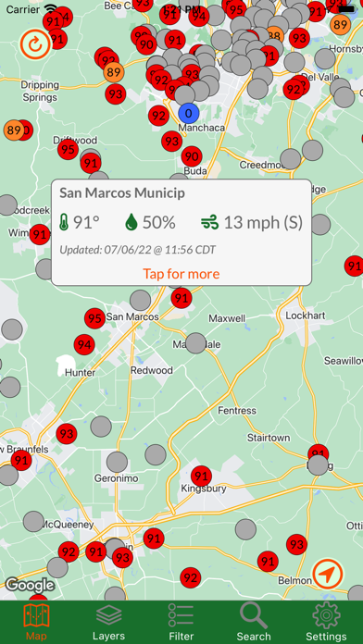Select the red 93 marker above New Braunfels
Viewport: 363px width, 644px height.
coord(67,434)
